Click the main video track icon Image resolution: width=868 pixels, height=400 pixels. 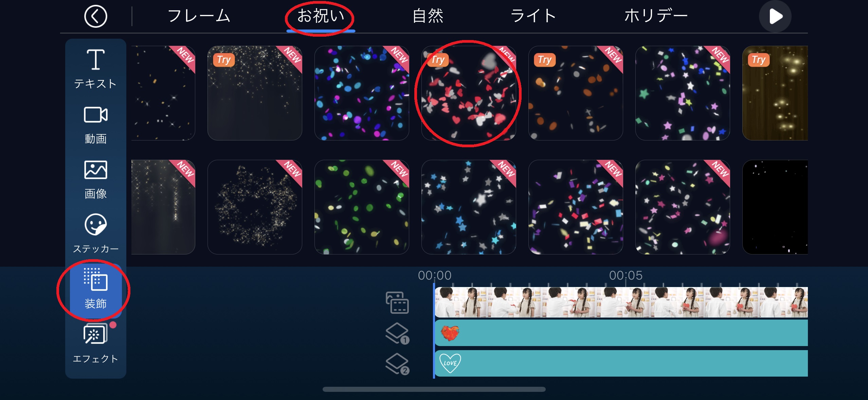pyautogui.click(x=397, y=302)
